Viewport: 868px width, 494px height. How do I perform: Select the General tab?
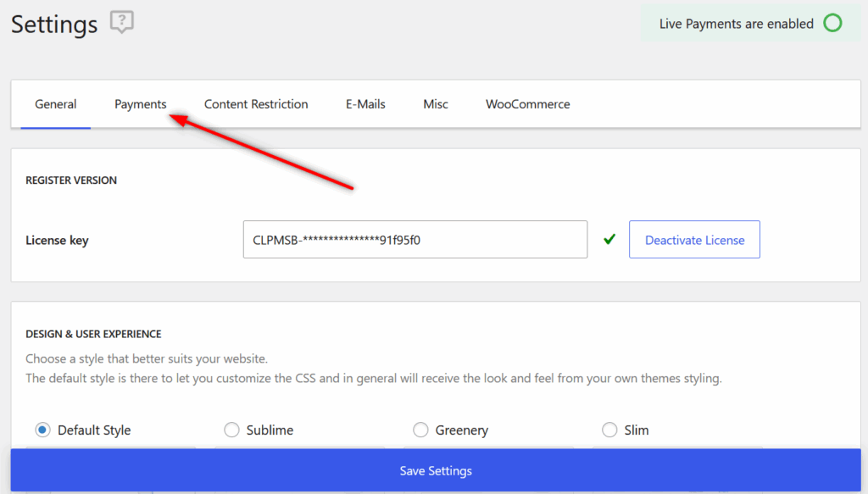coord(56,103)
